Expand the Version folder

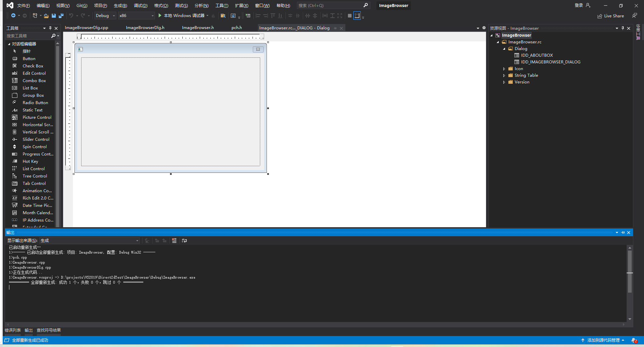[x=504, y=82]
